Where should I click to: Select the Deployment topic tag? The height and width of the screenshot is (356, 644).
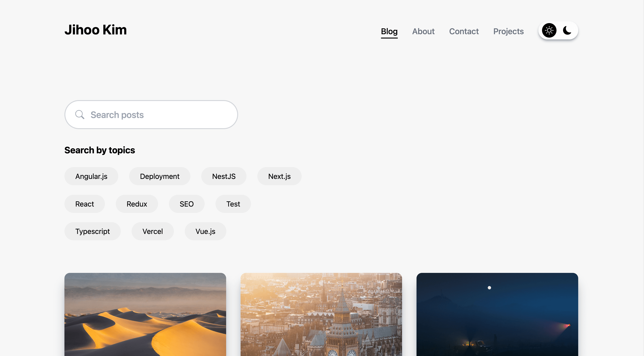coord(159,176)
